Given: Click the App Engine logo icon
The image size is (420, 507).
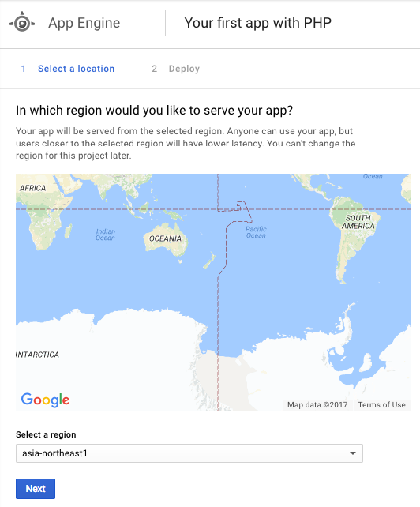Looking at the screenshot, I should tap(22, 22).
